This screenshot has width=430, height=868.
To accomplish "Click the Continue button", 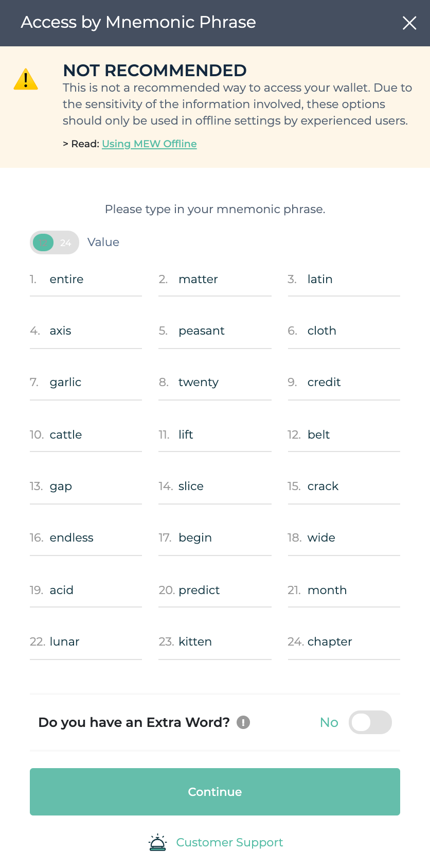I will coord(215,792).
